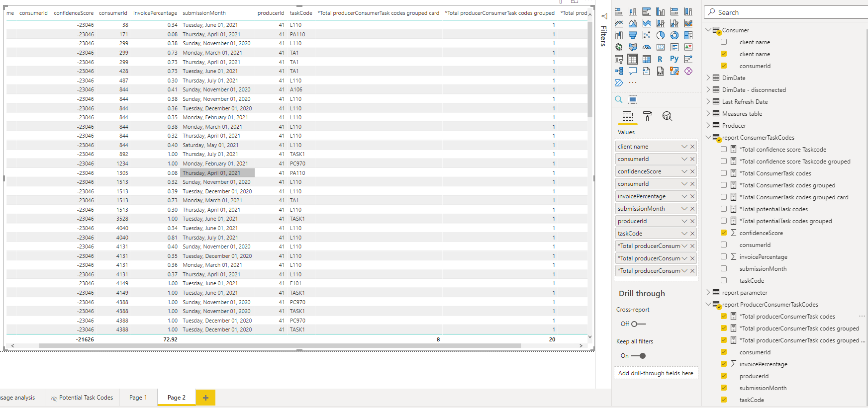Image resolution: width=868 pixels, height=408 pixels.
Task: Open the Format paint-roller pane
Action: (x=648, y=116)
